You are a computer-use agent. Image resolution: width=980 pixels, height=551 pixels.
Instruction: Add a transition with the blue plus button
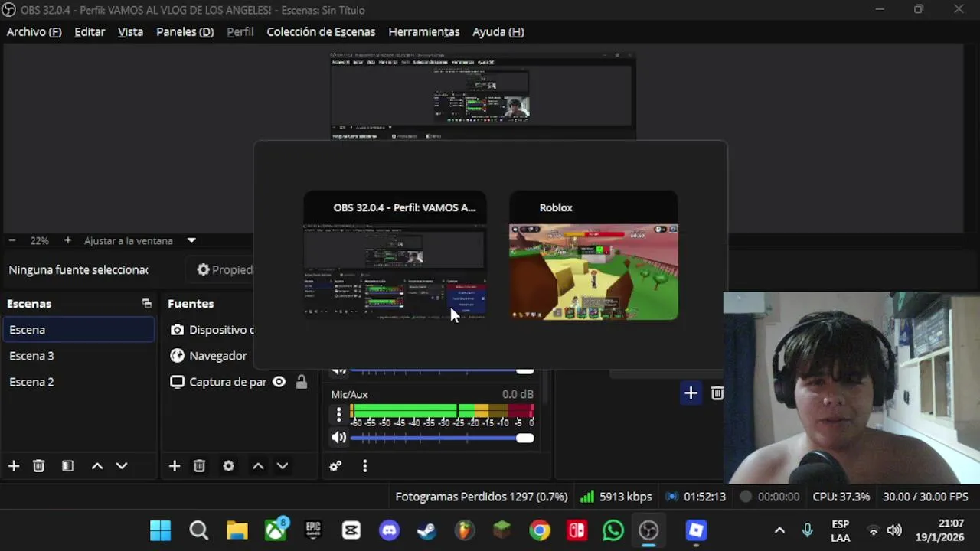tap(691, 393)
